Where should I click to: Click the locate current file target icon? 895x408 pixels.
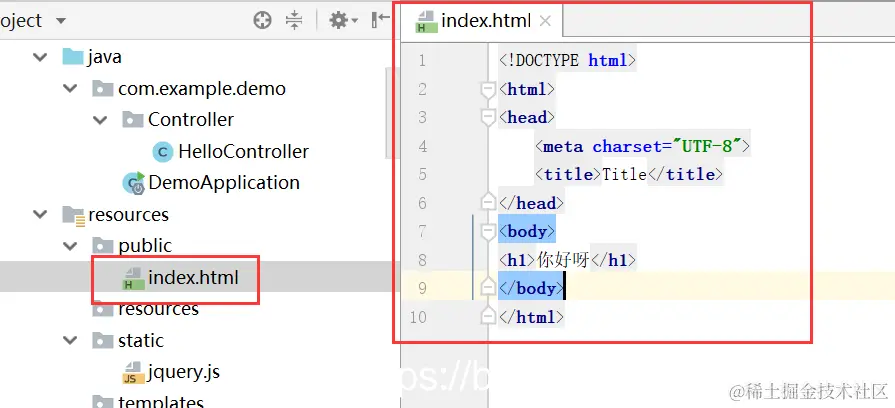tap(262, 21)
